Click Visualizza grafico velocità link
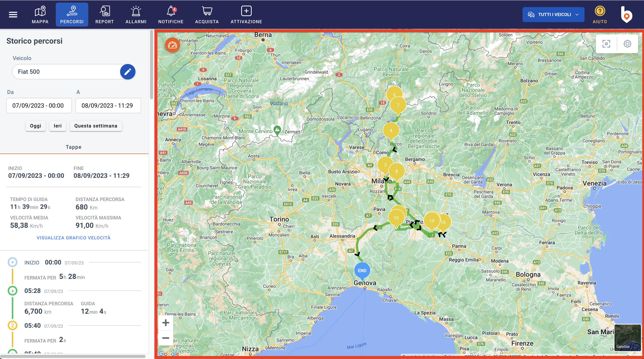 click(74, 238)
